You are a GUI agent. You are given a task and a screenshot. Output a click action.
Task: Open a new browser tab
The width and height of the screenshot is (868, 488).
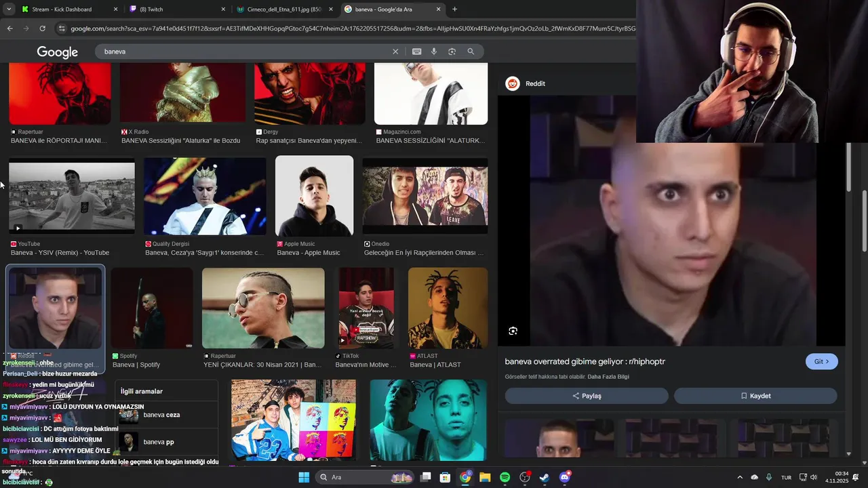pyautogui.click(x=454, y=9)
